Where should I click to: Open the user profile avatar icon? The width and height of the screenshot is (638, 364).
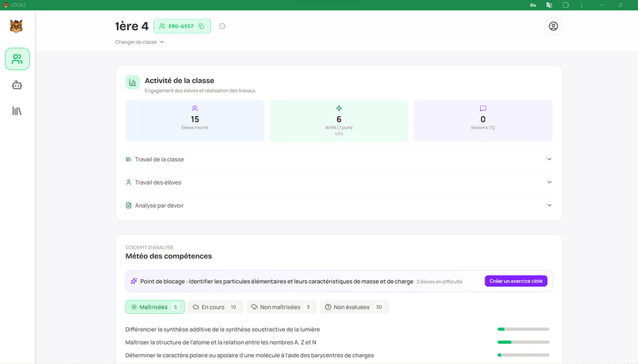(x=553, y=26)
